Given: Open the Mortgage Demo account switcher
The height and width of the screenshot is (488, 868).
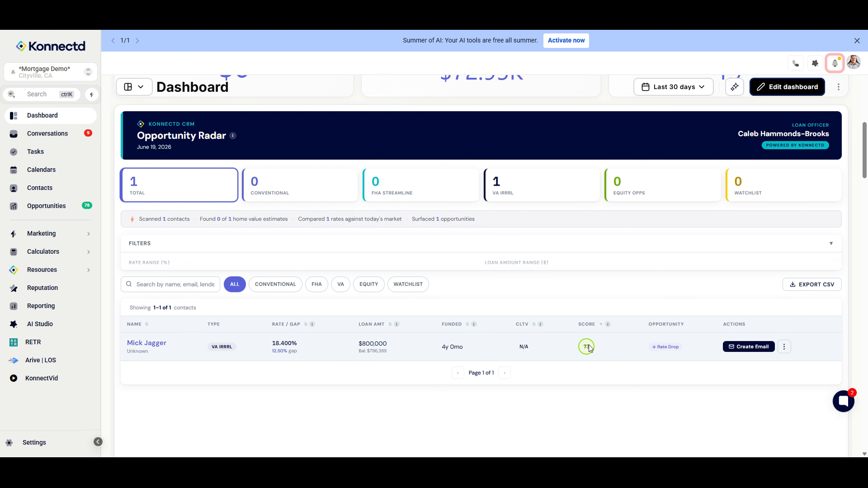Looking at the screenshot, I should tap(51, 72).
